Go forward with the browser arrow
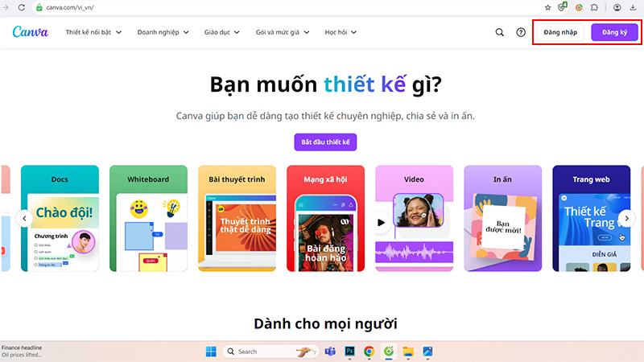This screenshot has height=362, width=644. [x=6, y=7]
